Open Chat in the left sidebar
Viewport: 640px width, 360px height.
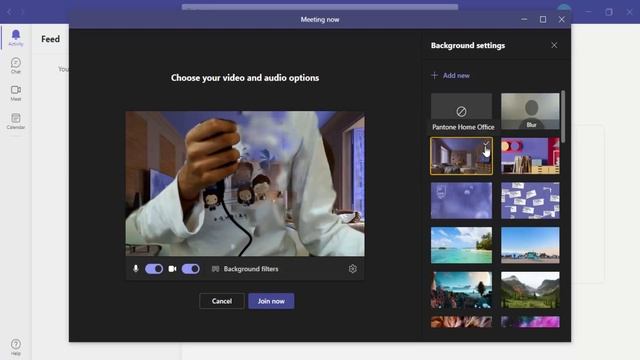[16, 65]
